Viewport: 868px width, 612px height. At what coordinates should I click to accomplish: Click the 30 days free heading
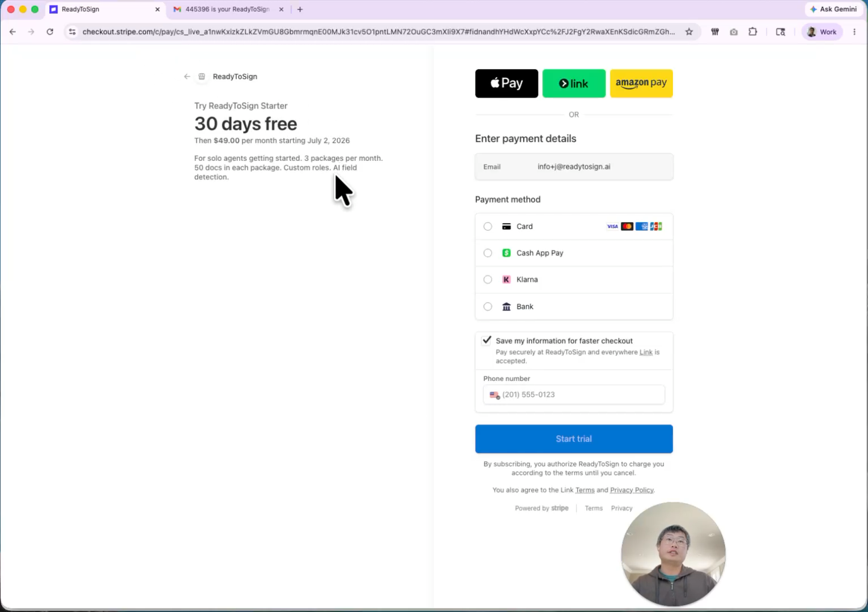pyautogui.click(x=245, y=124)
